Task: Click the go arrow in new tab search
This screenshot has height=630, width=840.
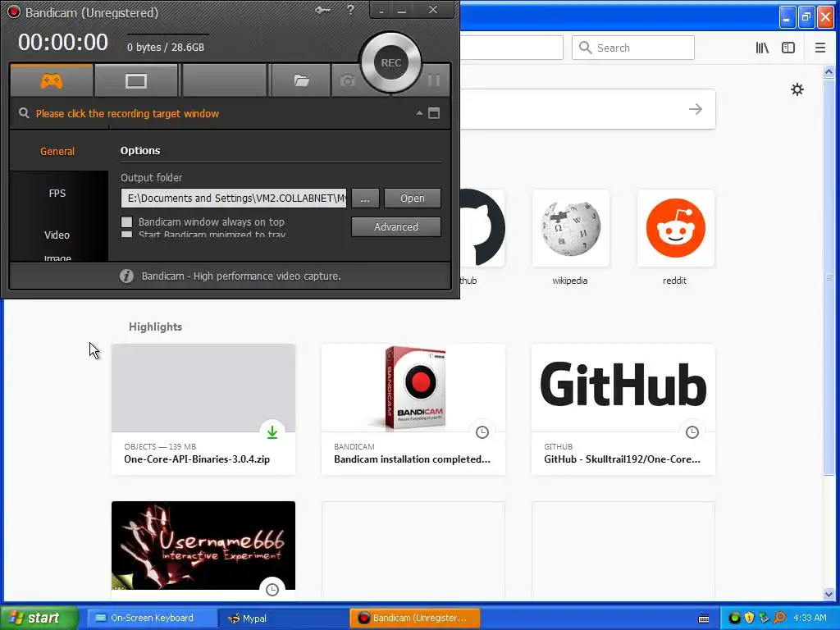Action: [696, 109]
